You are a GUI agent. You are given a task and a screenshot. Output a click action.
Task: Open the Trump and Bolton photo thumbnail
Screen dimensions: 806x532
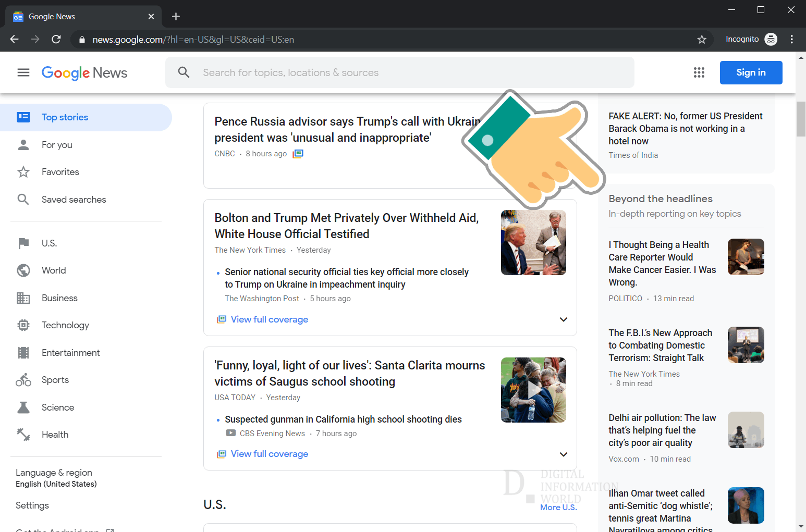[x=533, y=242]
